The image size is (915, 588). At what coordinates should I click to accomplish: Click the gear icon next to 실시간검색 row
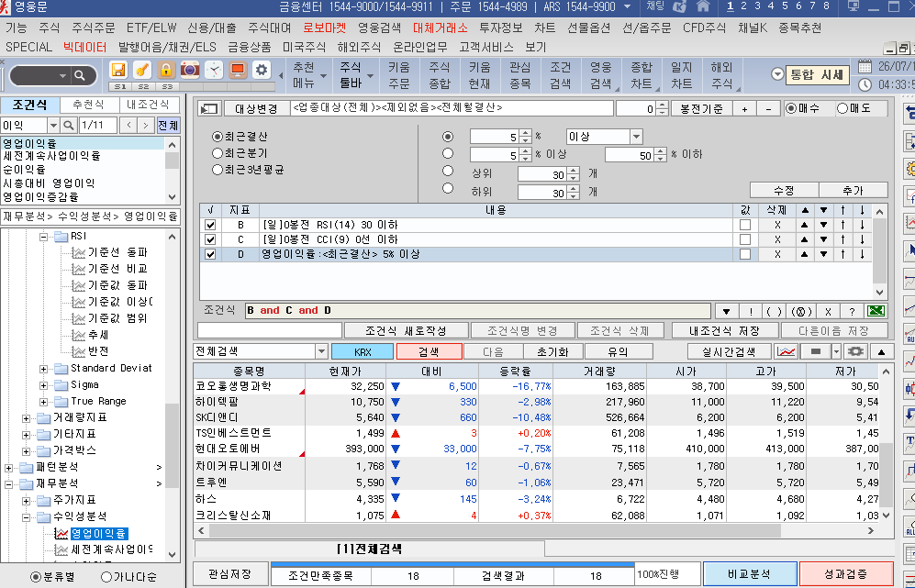coord(856,351)
